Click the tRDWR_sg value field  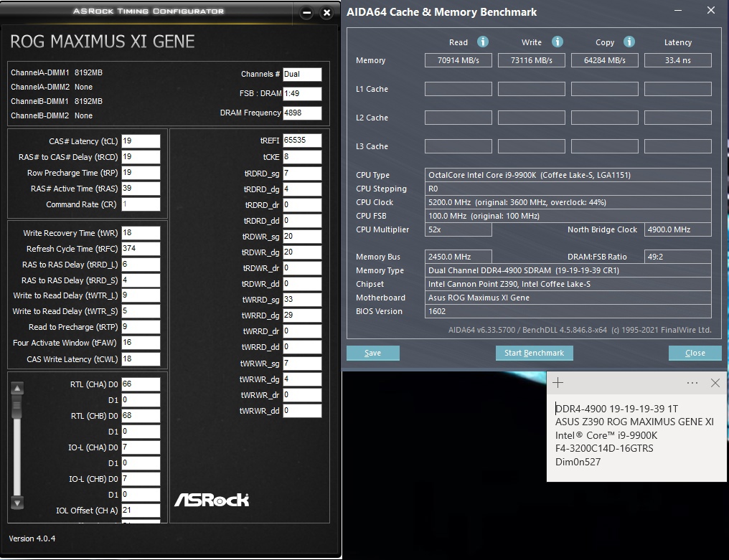(x=302, y=237)
